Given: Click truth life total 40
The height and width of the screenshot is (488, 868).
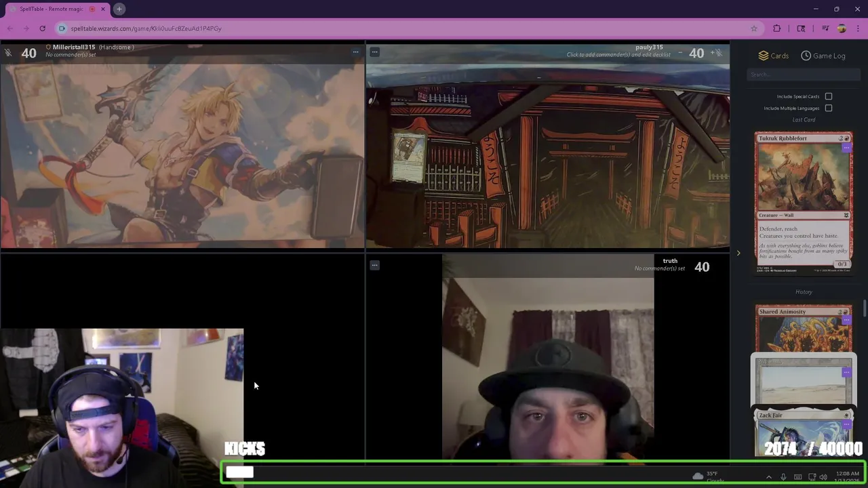Looking at the screenshot, I should (x=702, y=267).
